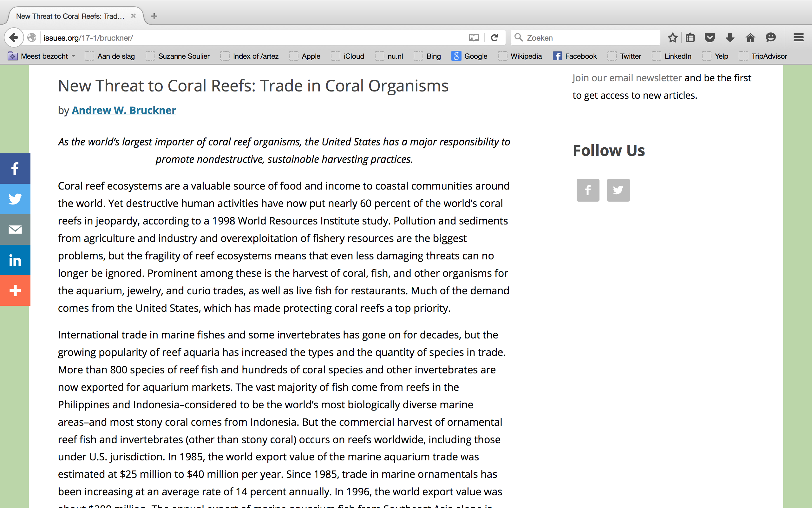This screenshot has width=812, height=508.
Task: Share article via sidebar Twitter button
Action: coord(15,199)
